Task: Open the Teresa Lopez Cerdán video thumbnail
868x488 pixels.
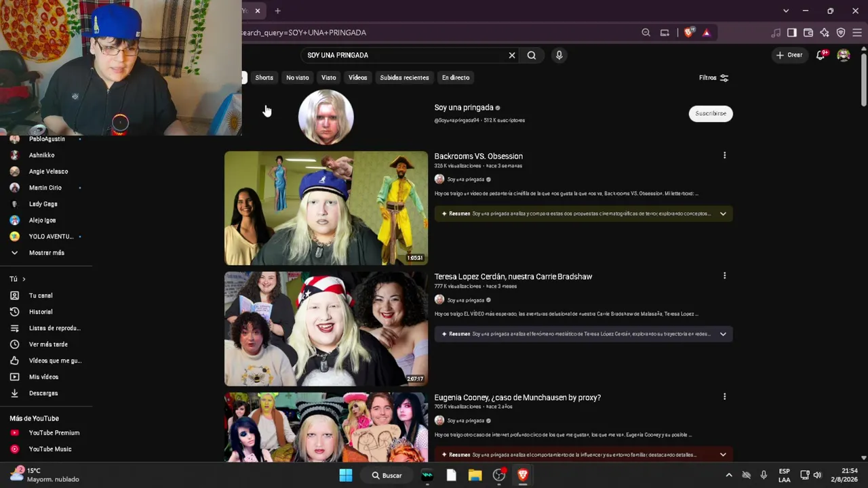Action: tap(326, 329)
